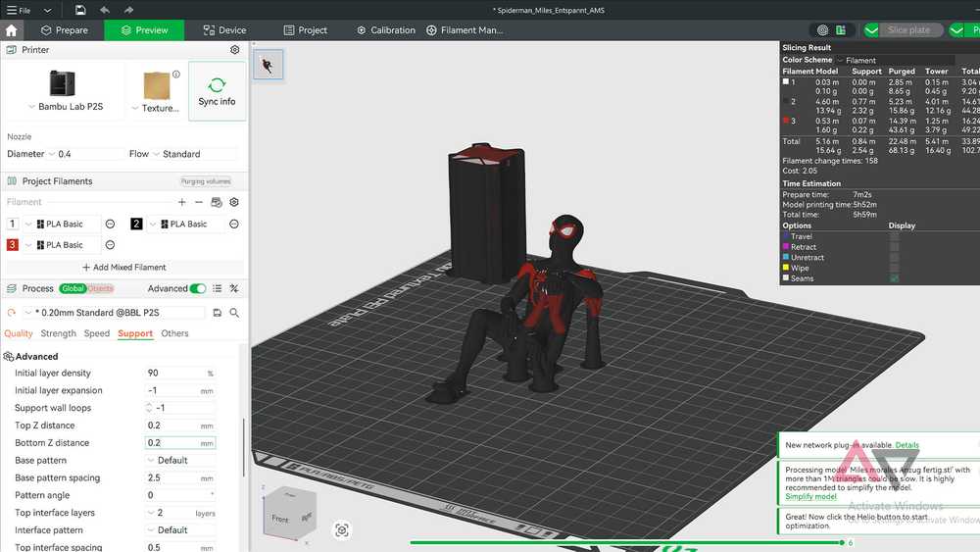Click edit icon for filament 2
The width and height of the screenshot is (980, 552).
click(234, 224)
